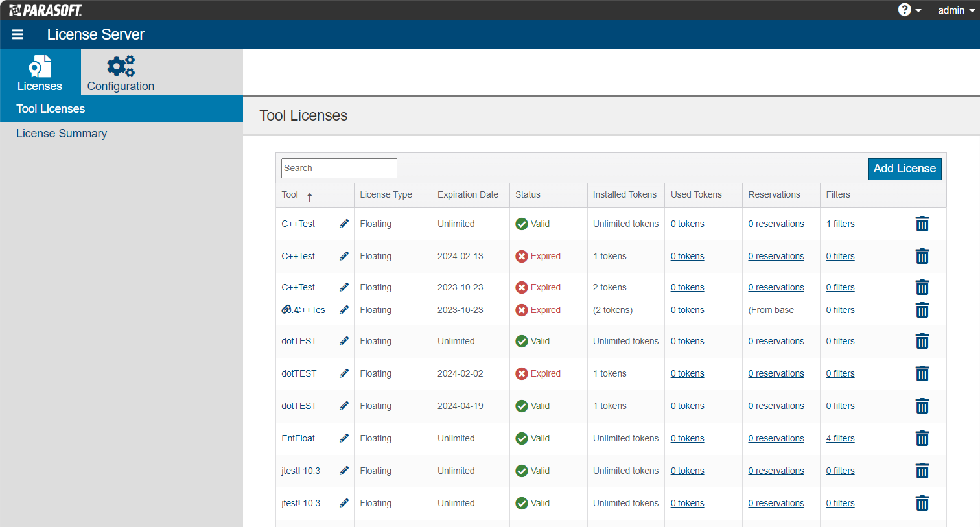Open the hamburger navigation menu
The image size is (980, 527).
[x=17, y=34]
